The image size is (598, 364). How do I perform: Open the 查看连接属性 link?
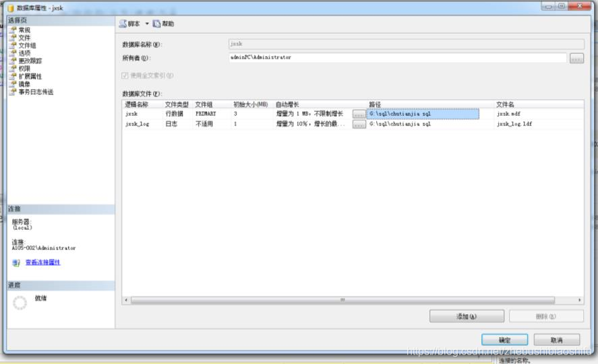pyautogui.click(x=42, y=262)
